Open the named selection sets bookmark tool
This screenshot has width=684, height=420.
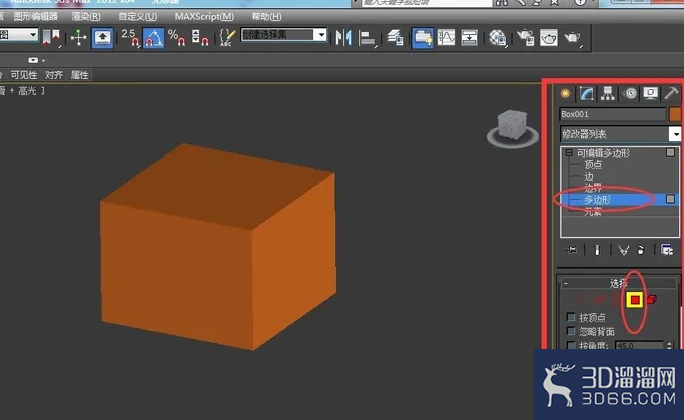tap(51, 37)
